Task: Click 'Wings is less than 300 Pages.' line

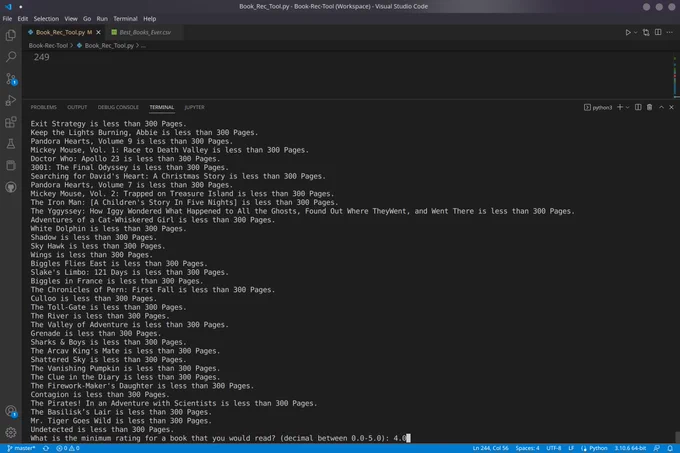Action: tap(92, 255)
